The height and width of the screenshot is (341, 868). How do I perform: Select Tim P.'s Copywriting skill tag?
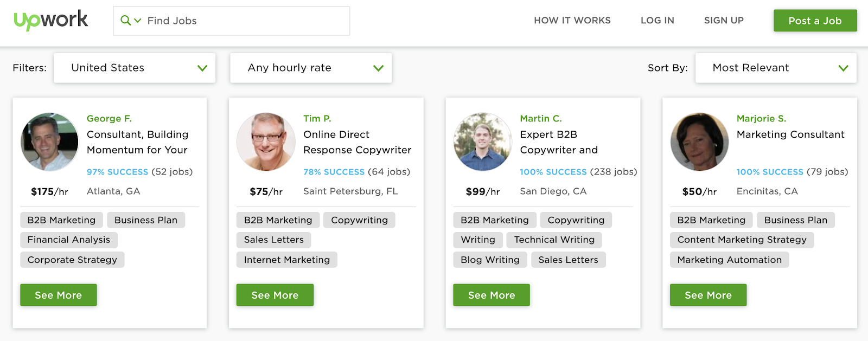coord(359,220)
